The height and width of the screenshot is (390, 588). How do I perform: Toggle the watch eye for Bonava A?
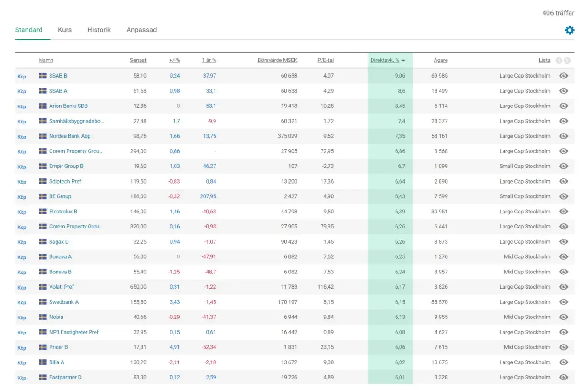click(564, 257)
